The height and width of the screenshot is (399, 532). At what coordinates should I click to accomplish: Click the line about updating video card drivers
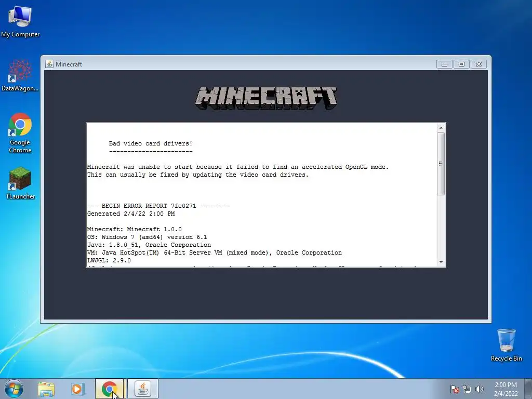click(198, 175)
